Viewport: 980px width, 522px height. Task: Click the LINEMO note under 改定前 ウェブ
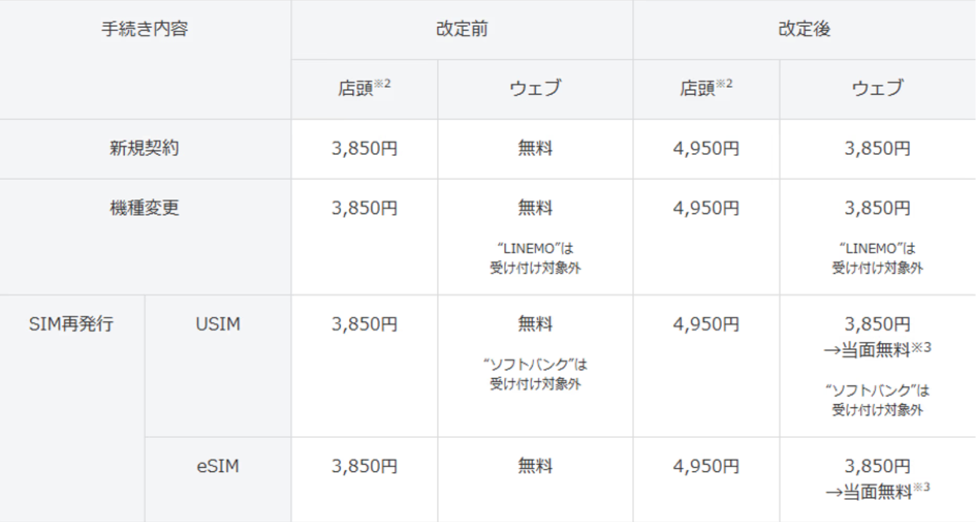pos(535,258)
